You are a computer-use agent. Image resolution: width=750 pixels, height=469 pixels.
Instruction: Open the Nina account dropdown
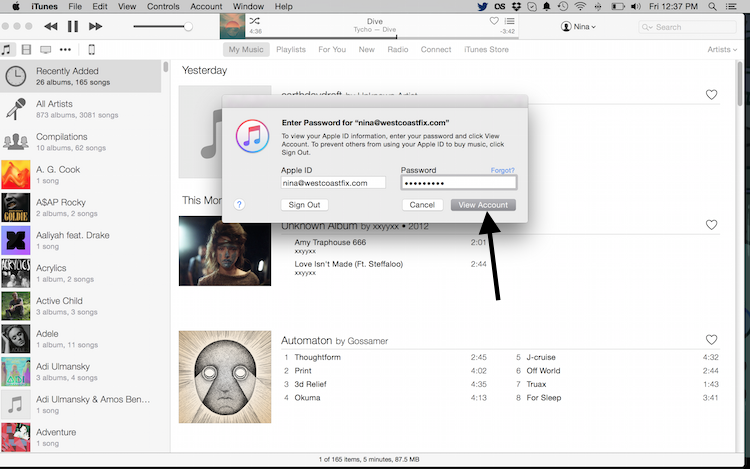coord(578,27)
